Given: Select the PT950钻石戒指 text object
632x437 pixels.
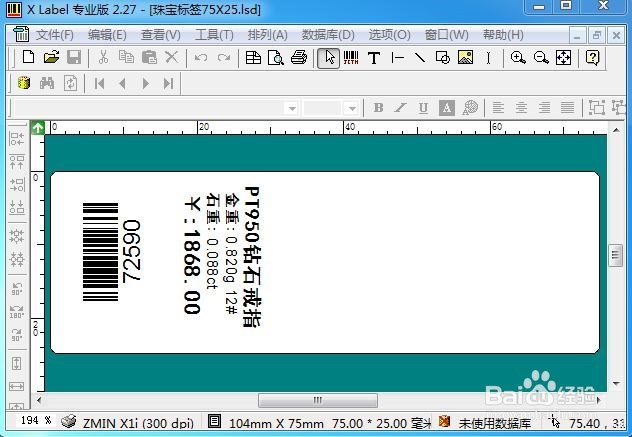Looking at the screenshot, I should coord(253,257).
